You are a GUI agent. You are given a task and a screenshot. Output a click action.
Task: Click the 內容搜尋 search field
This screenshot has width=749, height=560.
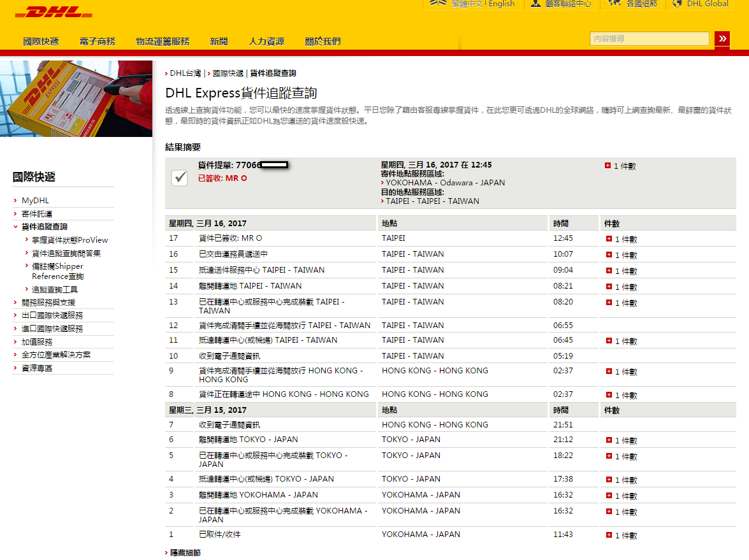650,39
